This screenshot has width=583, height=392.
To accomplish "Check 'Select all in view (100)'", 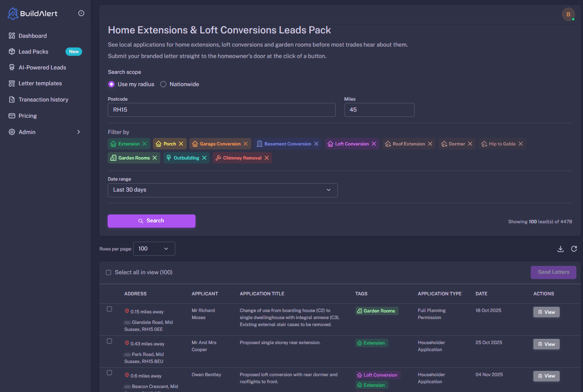I will (109, 272).
